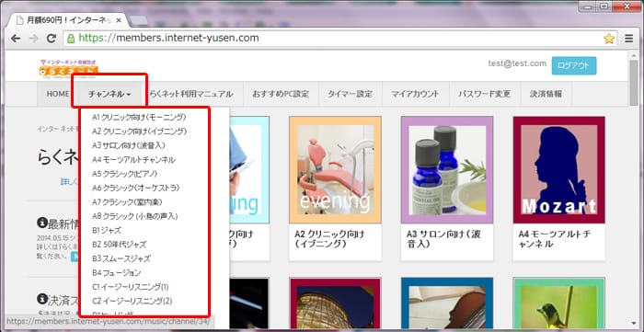Open パスワード変更 nav item
644x332 pixels.
[x=485, y=94]
